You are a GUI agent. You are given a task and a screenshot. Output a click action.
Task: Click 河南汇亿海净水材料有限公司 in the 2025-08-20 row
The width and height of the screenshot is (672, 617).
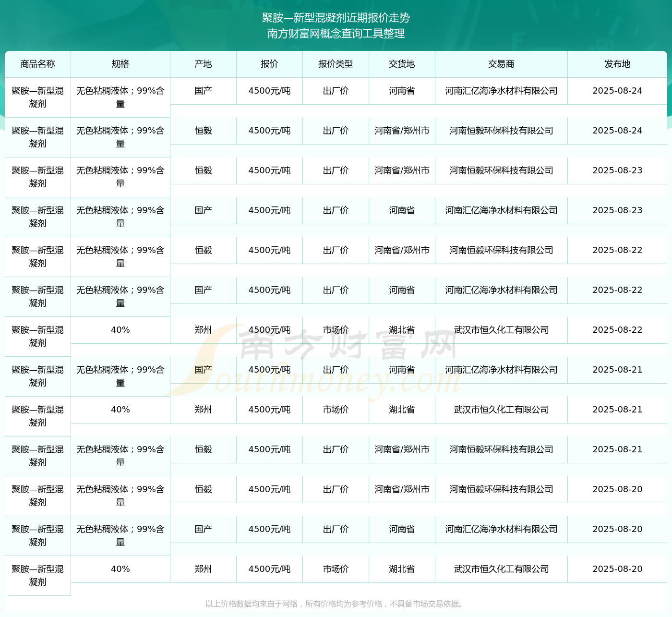[x=501, y=529]
